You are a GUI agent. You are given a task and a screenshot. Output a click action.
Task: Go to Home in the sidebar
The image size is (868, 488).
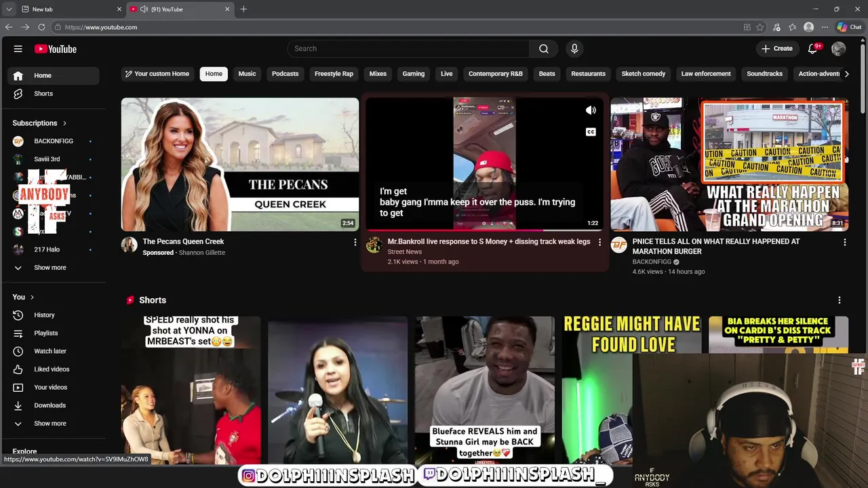[54, 75]
